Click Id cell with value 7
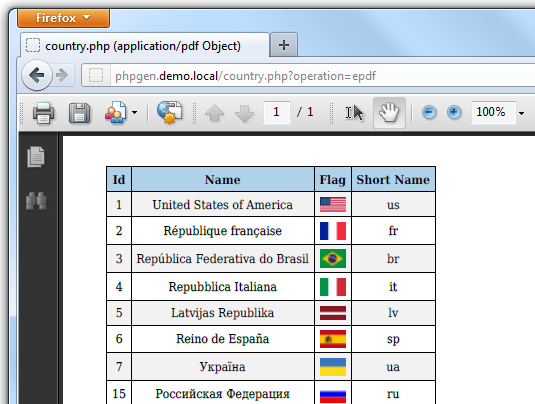This screenshot has width=535, height=404. click(119, 366)
